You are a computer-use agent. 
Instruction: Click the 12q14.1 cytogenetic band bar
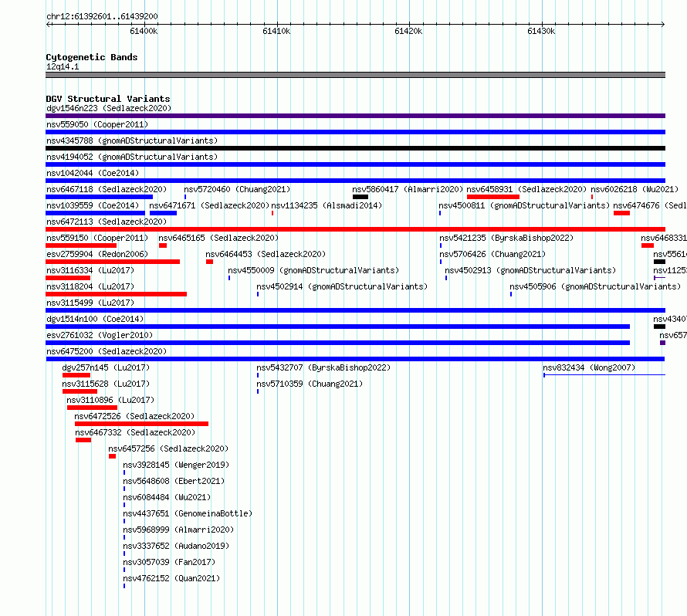(x=355, y=75)
